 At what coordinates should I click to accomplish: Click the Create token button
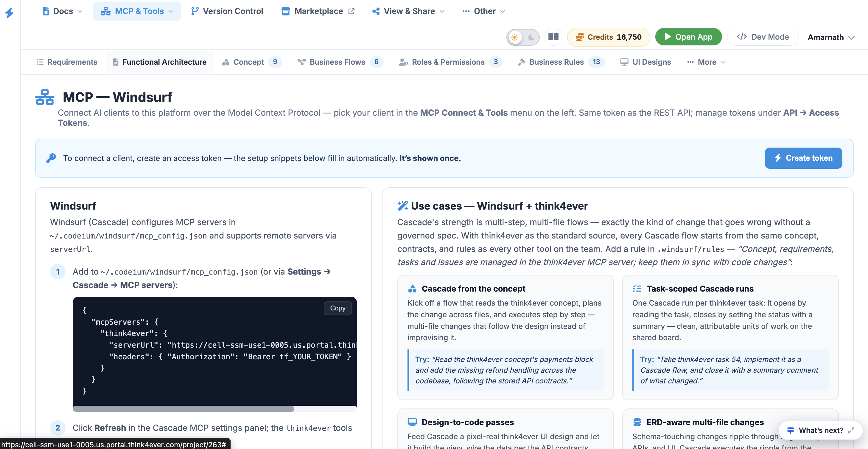[803, 158]
